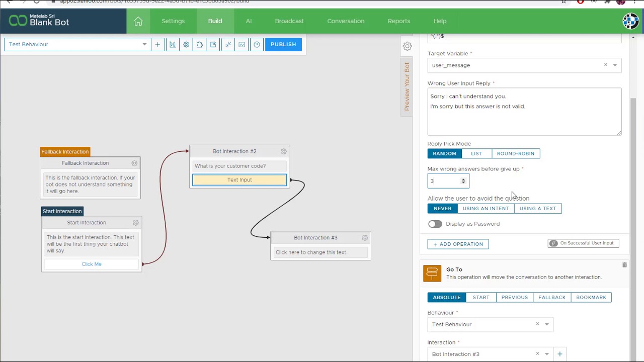Click 'What is your customer code?' text

point(230,166)
